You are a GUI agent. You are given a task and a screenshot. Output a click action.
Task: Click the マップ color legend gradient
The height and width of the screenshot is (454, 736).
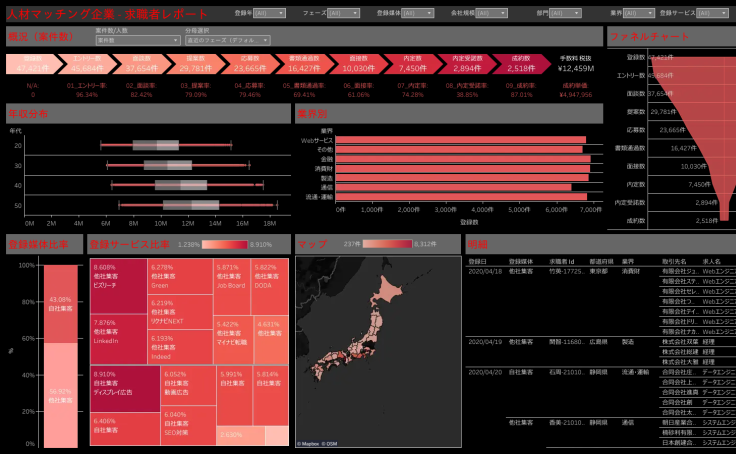pos(387,244)
